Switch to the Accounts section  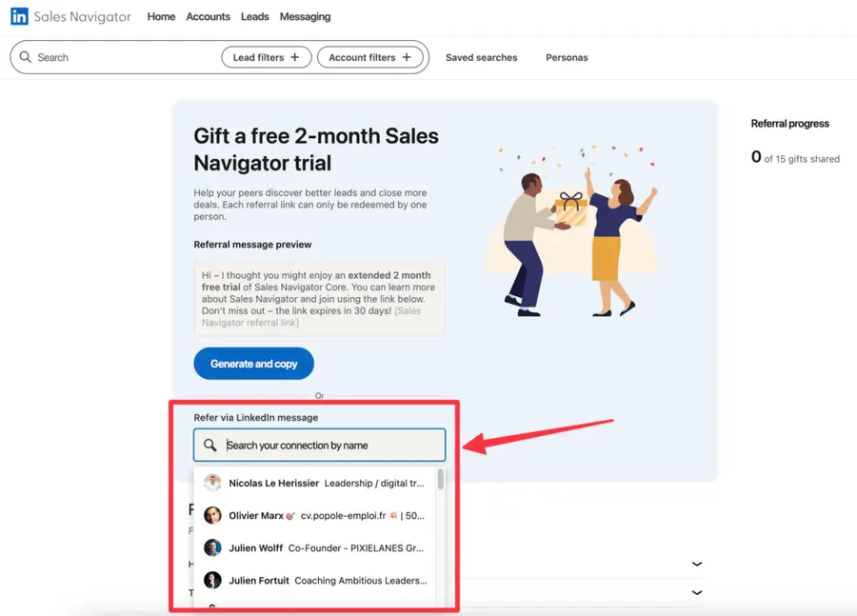[208, 16]
